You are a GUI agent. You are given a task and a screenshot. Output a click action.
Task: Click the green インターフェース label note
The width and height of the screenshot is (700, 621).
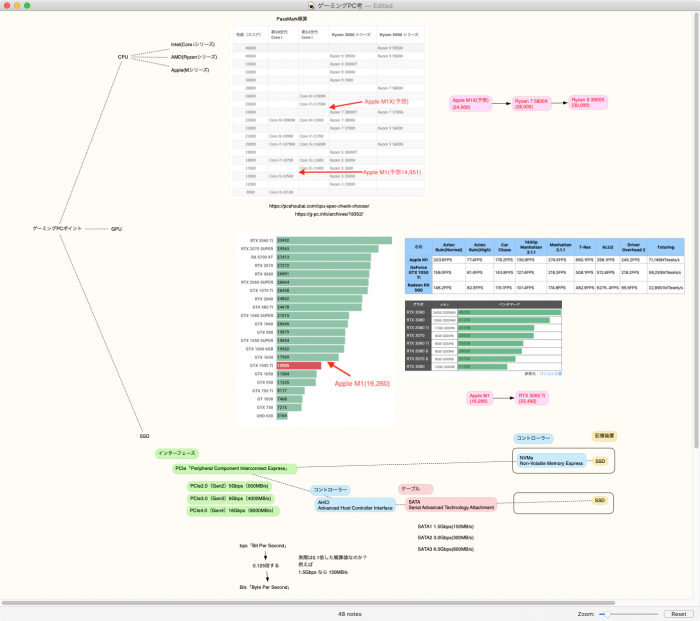coord(179,453)
